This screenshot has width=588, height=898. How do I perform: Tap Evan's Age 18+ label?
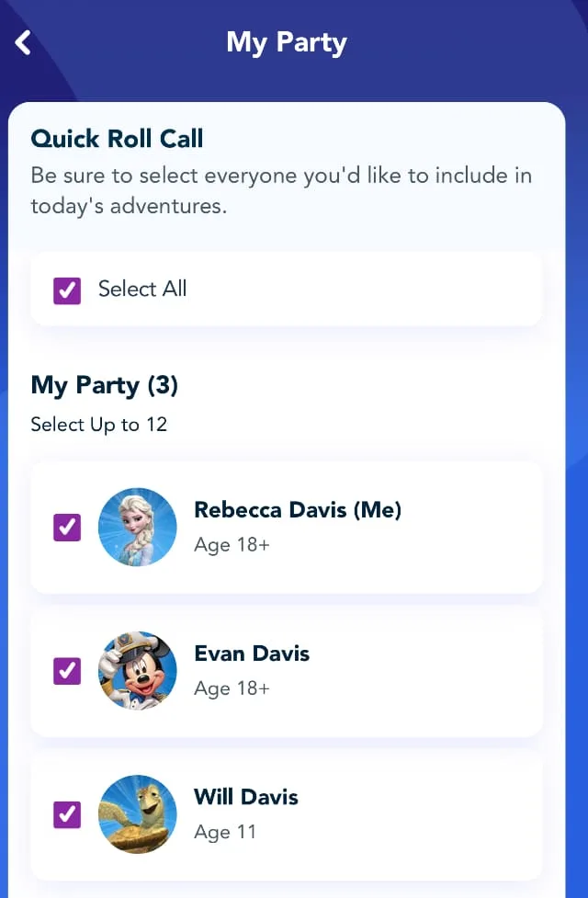click(x=232, y=688)
